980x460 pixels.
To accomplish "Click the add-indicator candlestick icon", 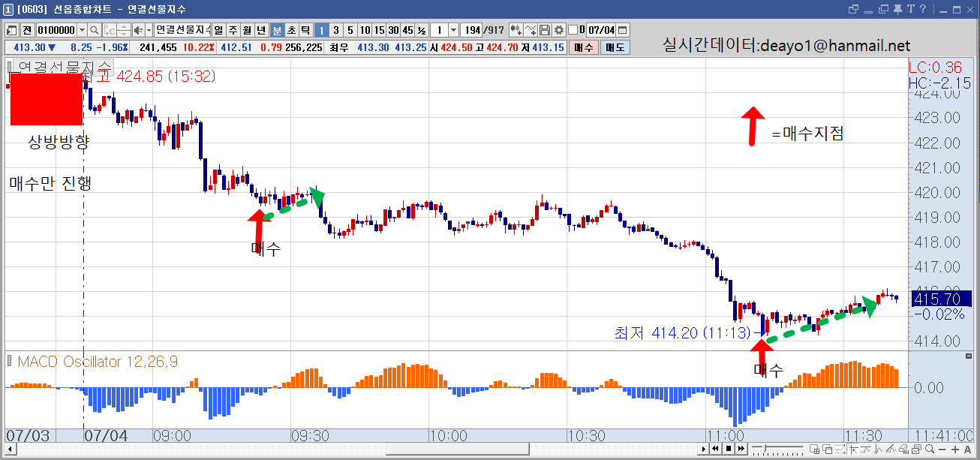I will click(x=516, y=30).
